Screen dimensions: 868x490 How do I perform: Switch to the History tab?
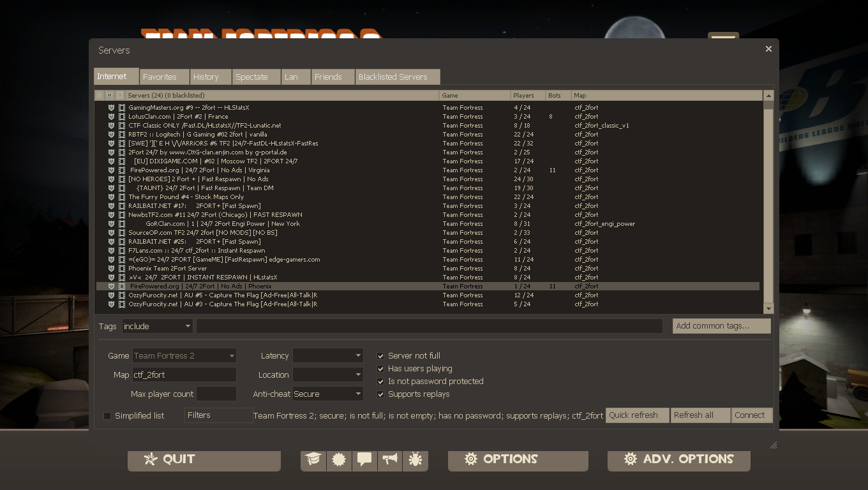click(x=211, y=77)
